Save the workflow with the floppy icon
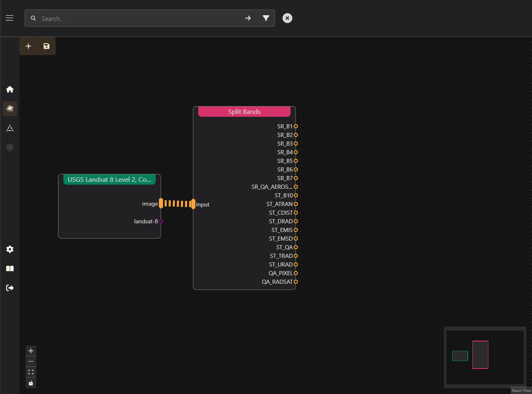The width and height of the screenshot is (532, 394). [x=47, y=46]
